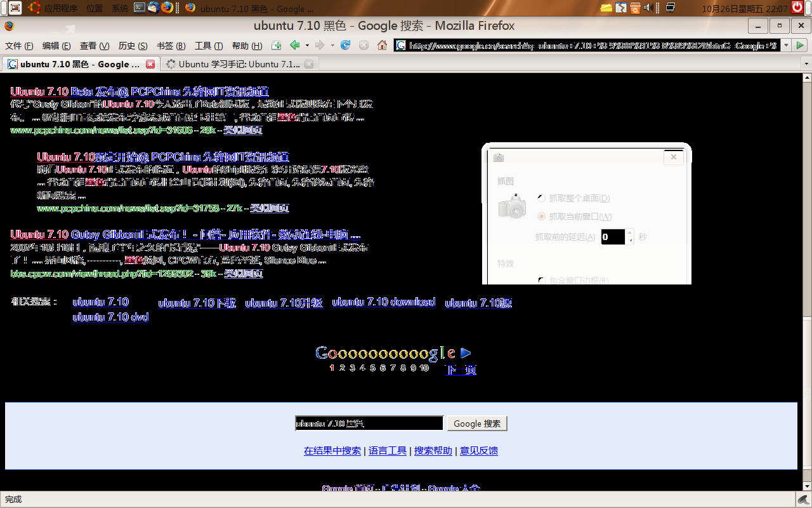Viewport: 812px width, 508px height.
Task: Click the capture delay value field
Action: [613, 237]
